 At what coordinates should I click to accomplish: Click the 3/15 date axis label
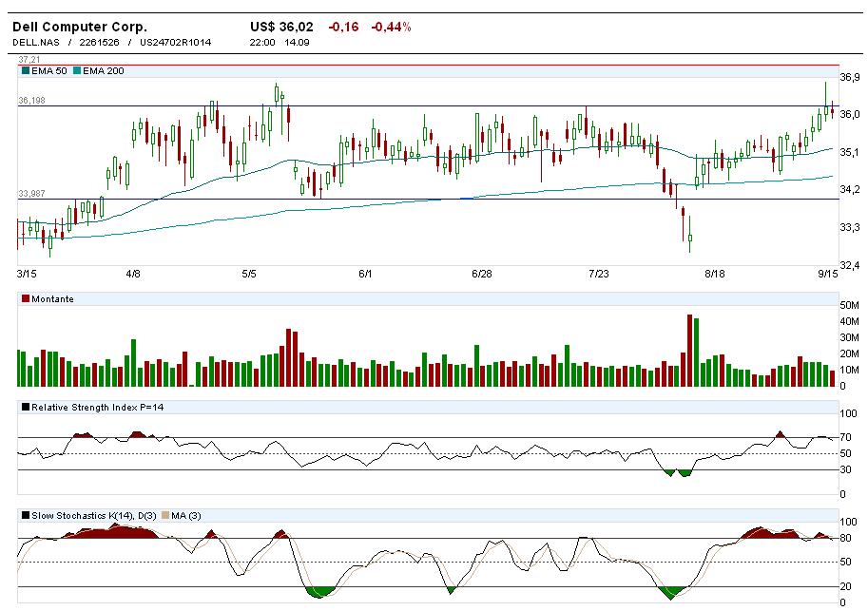click(x=27, y=274)
